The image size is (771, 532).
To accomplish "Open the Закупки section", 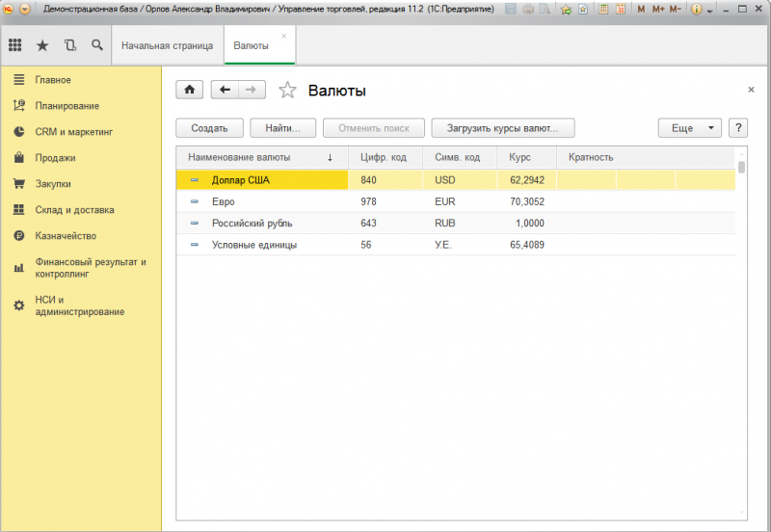I will pyautogui.click(x=53, y=184).
